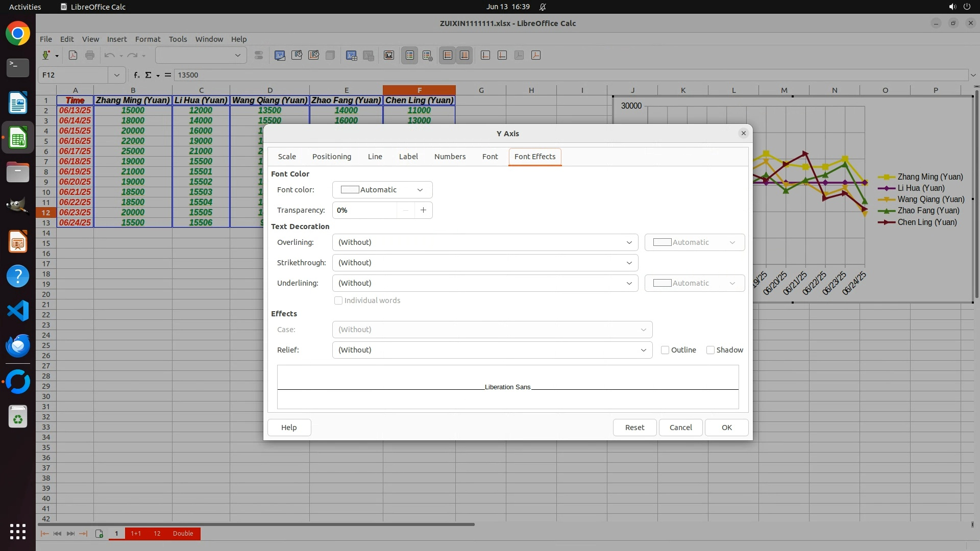Click the Horizontal Grids toolbar icon
Image resolution: width=980 pixels, height=551 pixels.
tap(448, 55)
